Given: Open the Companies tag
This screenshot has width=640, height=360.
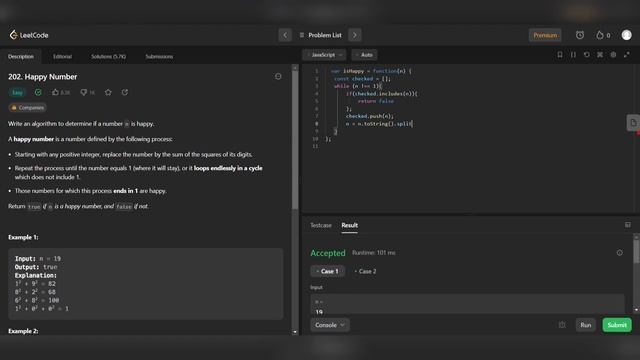Looking at the screenshot, I should [27, 108].
